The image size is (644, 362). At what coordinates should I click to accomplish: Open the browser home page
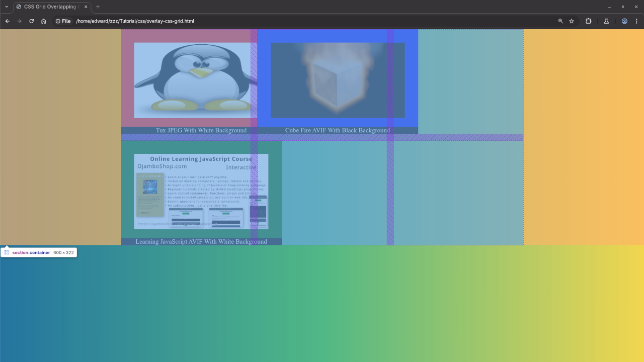[44, 21]
